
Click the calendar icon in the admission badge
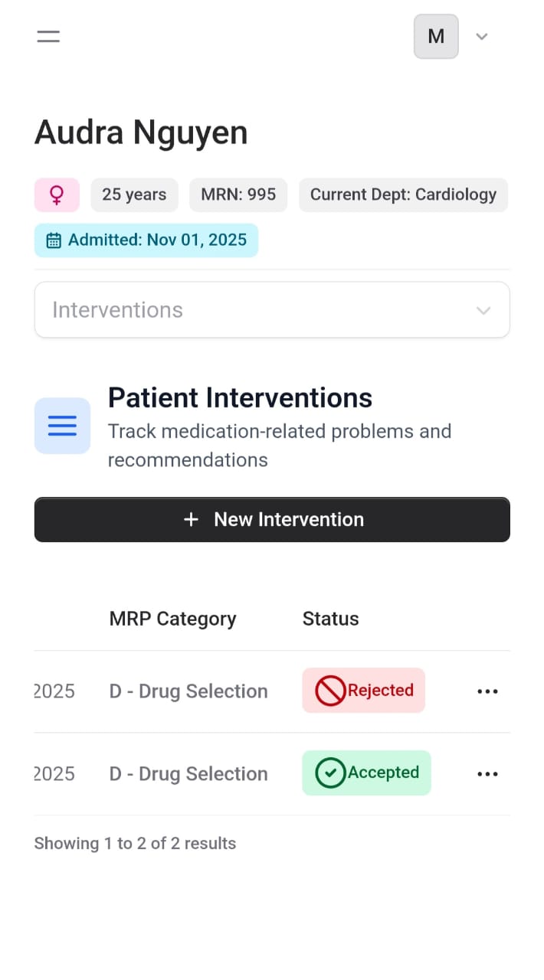[x=52, y=240]
